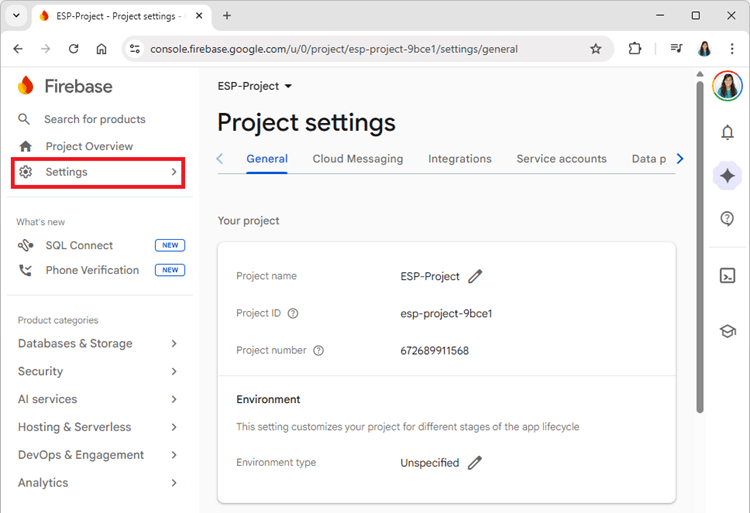The width and height of the screenshot is (750, 513).
Task: Click the NEW badge beside SQL Connect
Action: pos(170,245)
